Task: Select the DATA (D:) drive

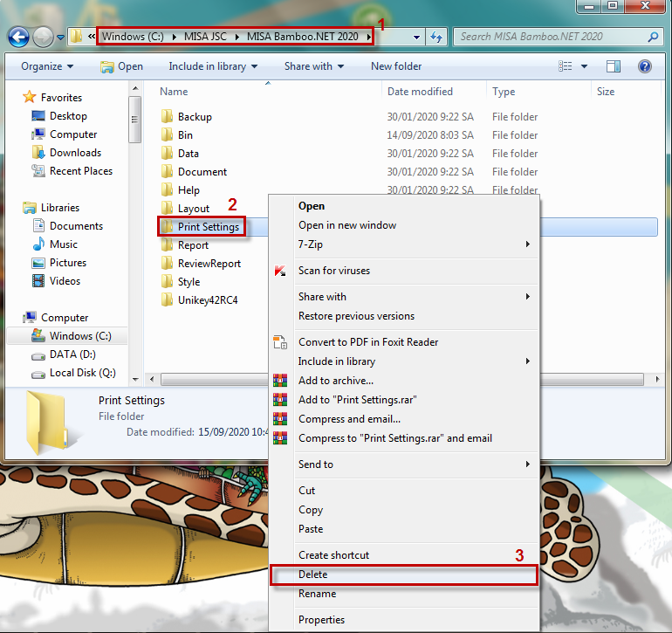Action: pos(72,354)
